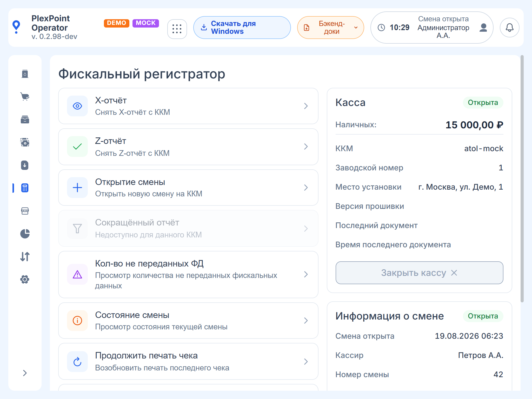
Task: Open the archive box sidebar section
Action: pyautogui.click(x=25, y=119)
